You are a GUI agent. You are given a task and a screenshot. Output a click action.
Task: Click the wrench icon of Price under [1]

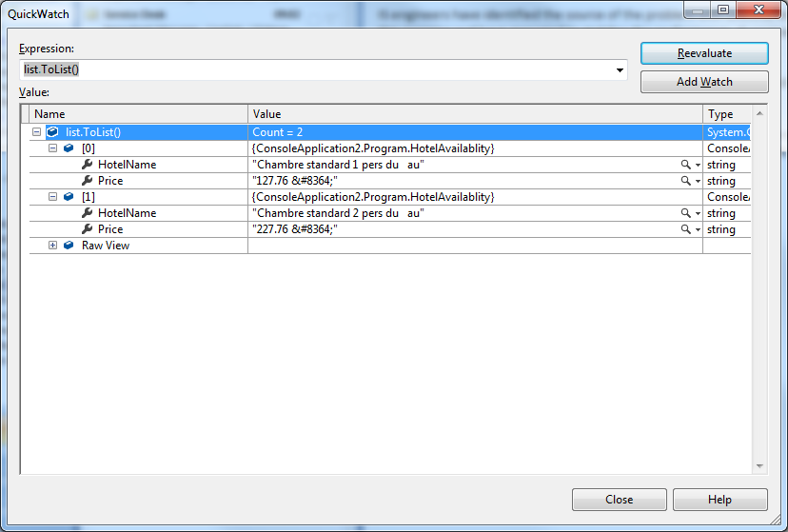[87, 228]
